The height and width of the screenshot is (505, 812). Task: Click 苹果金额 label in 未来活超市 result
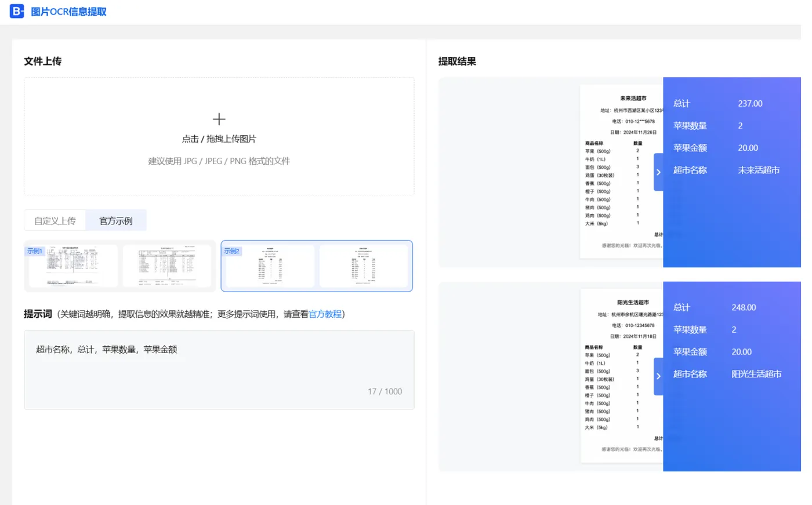690,148
